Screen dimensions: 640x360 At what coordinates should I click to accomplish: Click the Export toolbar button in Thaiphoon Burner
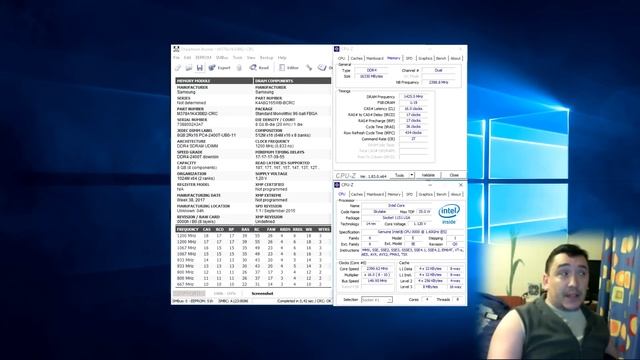click(220, 68)
